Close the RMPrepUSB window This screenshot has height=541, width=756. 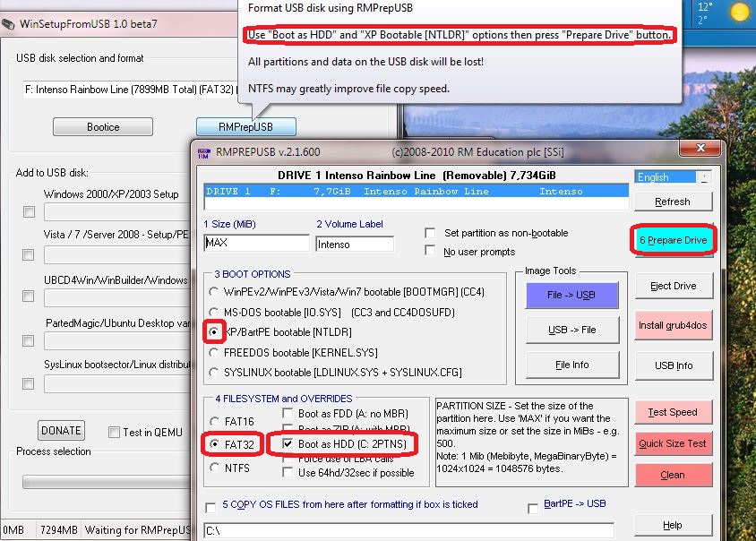coord(700,148)
